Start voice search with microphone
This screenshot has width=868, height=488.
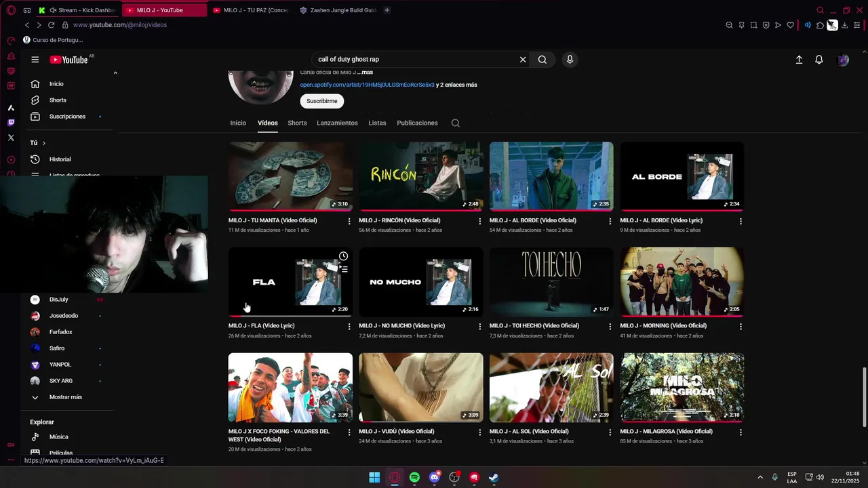(x=570, y=60)
